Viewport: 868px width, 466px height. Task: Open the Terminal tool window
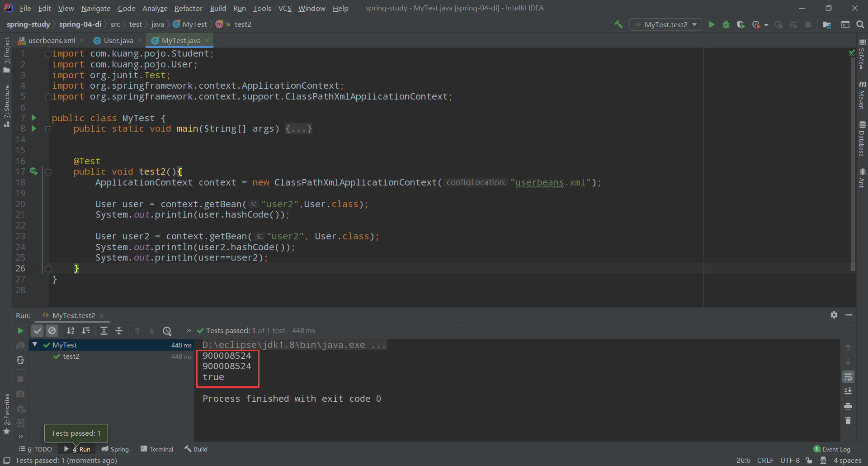pos(157,449)
